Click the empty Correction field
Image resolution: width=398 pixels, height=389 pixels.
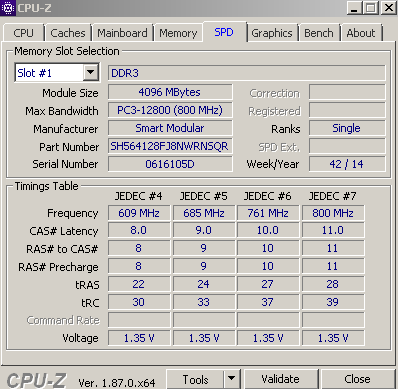point(347,92)
